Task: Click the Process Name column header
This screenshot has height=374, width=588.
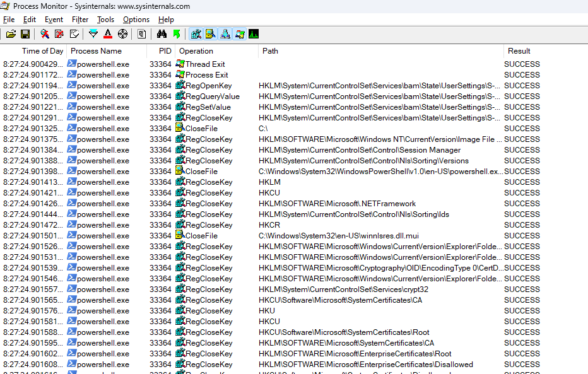Action: click(x=107, y=51)
